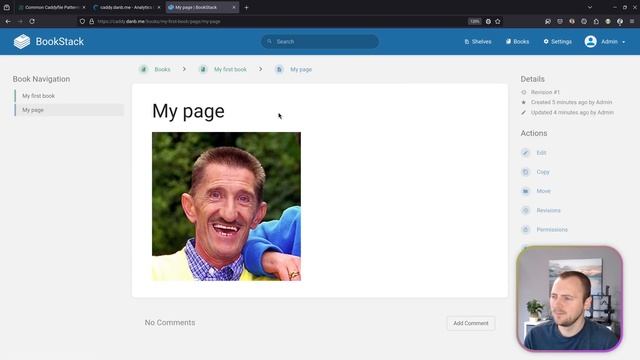Click the Move action label
Screen dimensions: 640x360
click(x=543, y=191)
